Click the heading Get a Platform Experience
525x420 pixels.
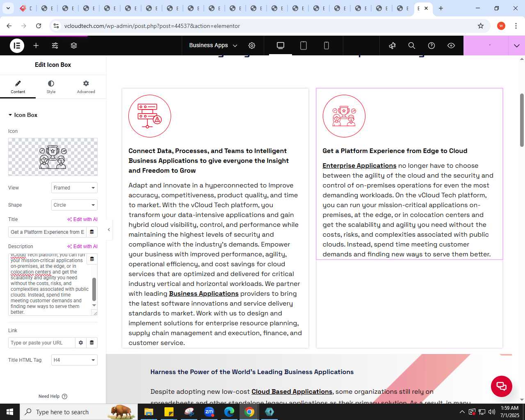(395, 151)
